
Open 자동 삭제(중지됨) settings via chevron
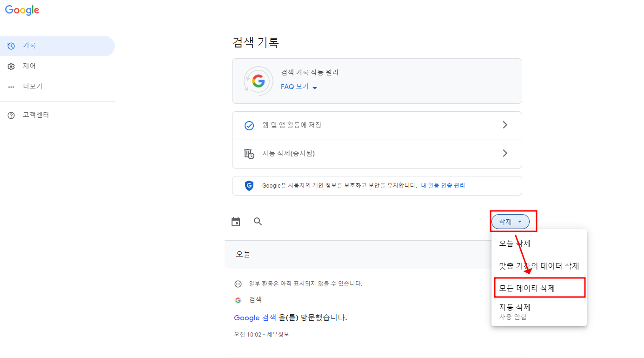tap(505, 154)
